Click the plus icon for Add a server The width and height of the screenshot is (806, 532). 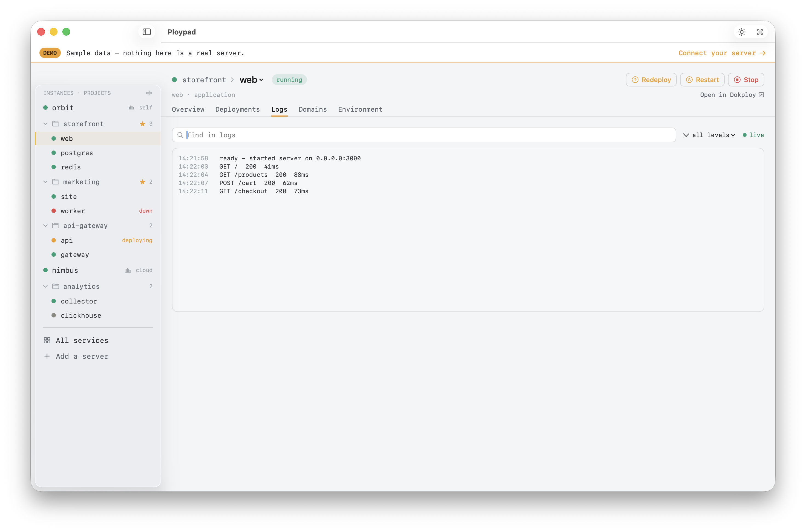(x=47, y=356)
